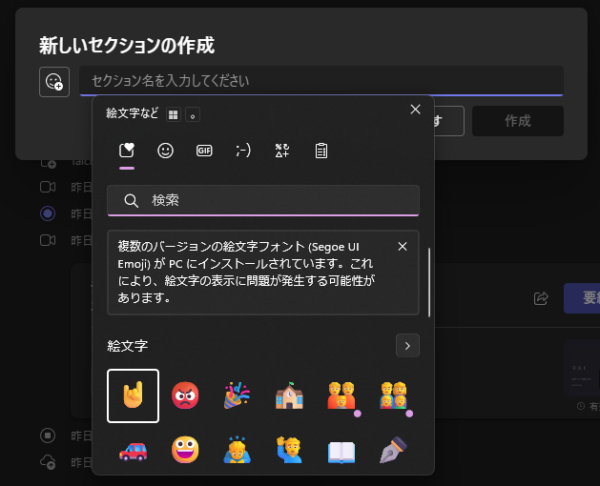This screenshot has height=486, width=600.
Task: Select the red car emoji
Action: (133, 450)
